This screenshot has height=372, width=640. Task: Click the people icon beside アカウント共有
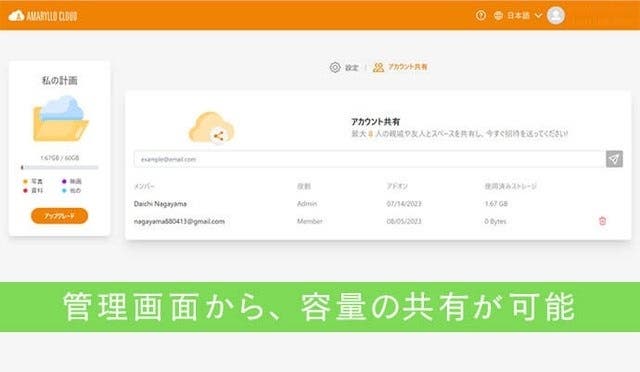click(x=378, y=67)
